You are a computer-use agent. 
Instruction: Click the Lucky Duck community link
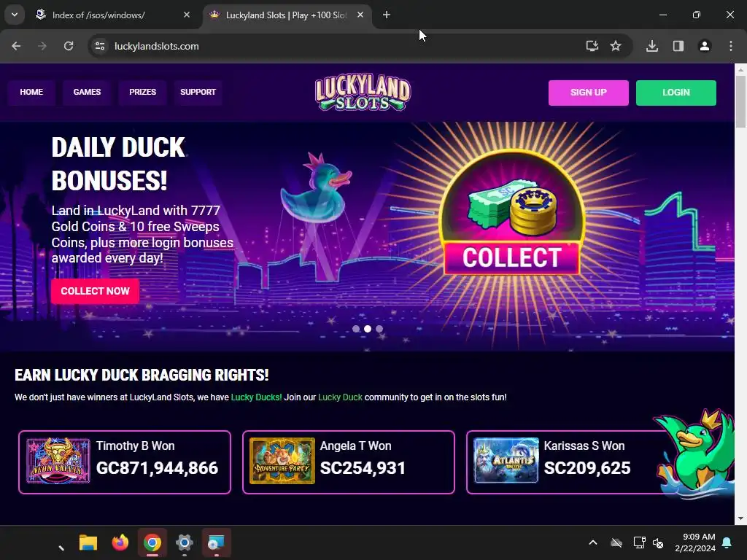pos(340,397)
